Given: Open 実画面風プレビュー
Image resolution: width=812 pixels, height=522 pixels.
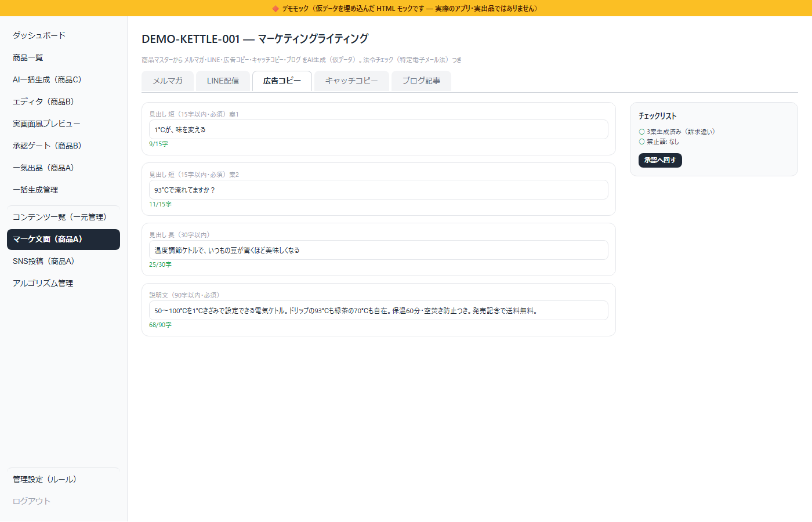Looking at the screenshot, I should coord(63,124).
